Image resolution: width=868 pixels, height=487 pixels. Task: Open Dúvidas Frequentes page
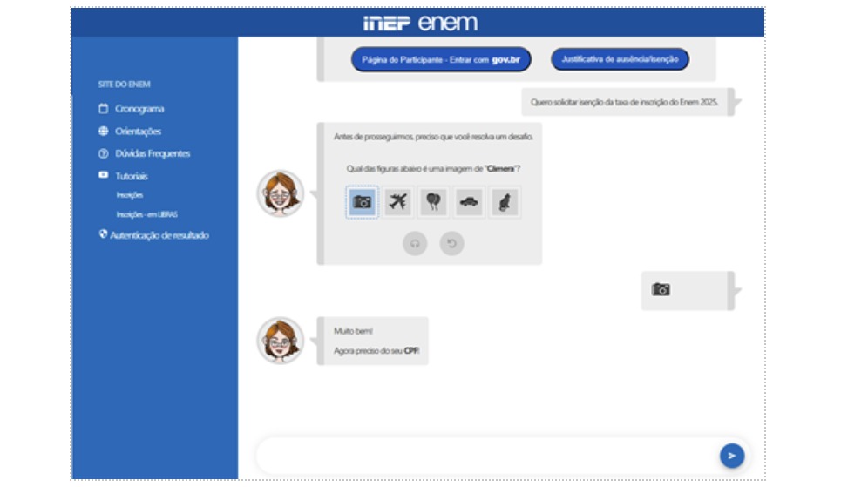pyautogui.click(x=152, y=154)
